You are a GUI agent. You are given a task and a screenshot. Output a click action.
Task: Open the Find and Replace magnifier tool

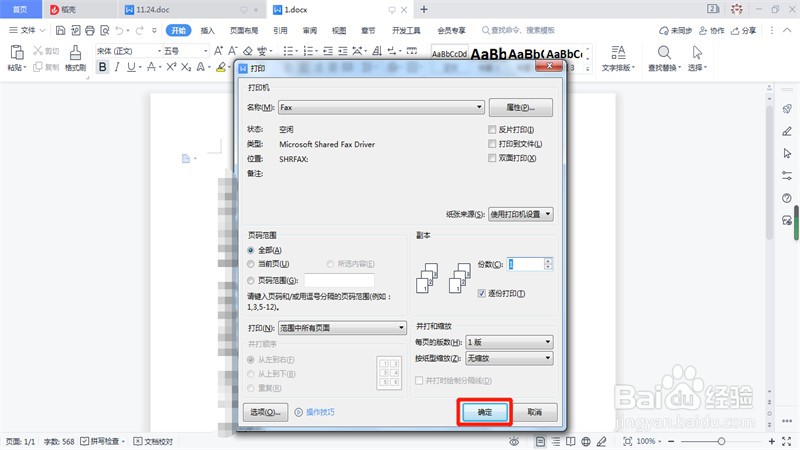[664, 53]
